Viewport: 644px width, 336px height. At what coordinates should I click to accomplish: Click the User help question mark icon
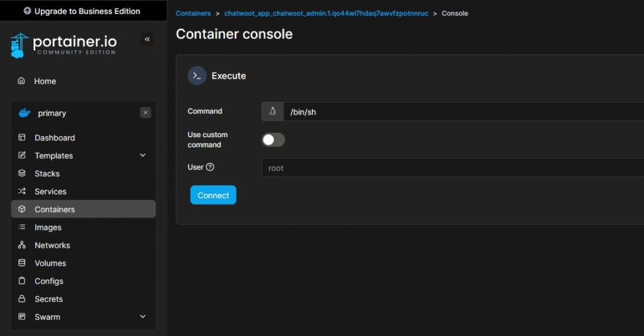click(x=210, y=167)
